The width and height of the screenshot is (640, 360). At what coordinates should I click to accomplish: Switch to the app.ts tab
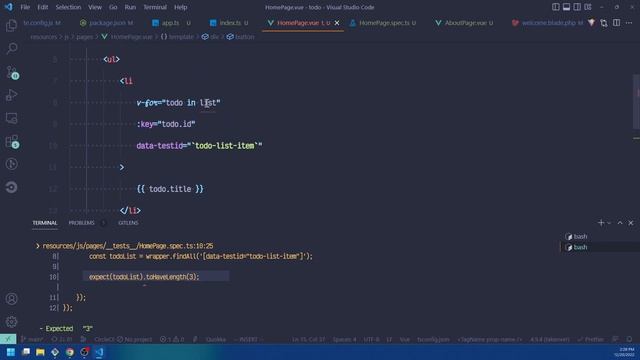click(x=171, y=23)
